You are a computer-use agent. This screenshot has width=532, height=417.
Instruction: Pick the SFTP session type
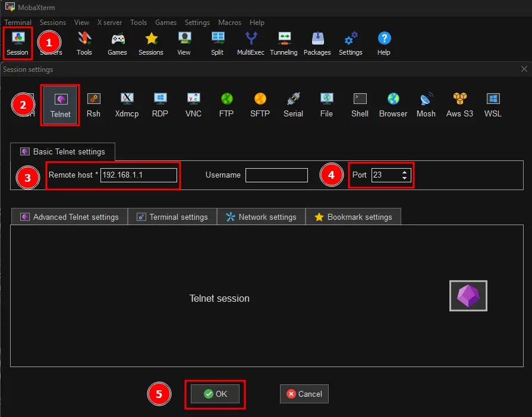click(x=260, y=105)
